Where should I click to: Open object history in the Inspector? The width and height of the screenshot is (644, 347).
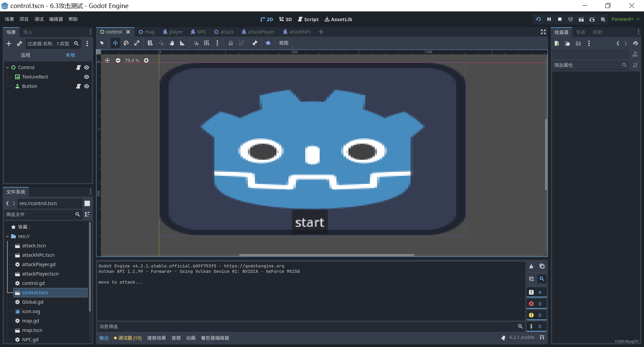click(635, 43)
